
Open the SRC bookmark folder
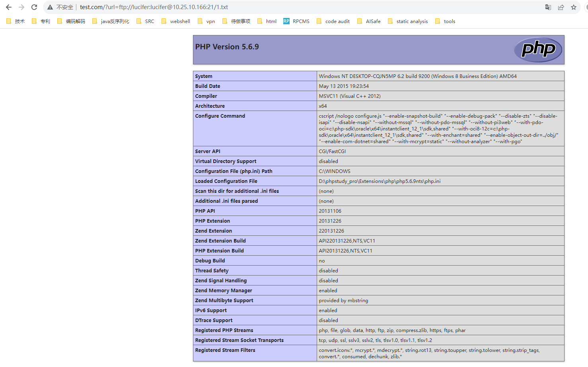tap(145, 21)
